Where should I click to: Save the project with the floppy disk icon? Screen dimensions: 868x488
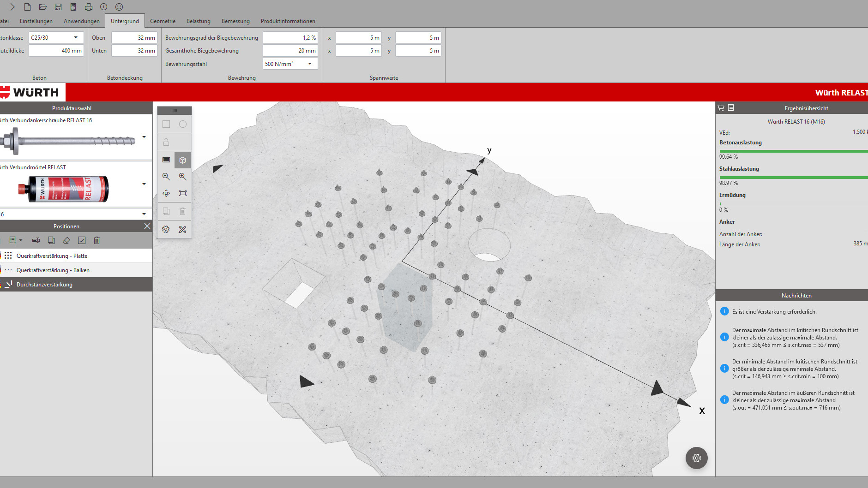pyautogui.click(x=58, y=7)
